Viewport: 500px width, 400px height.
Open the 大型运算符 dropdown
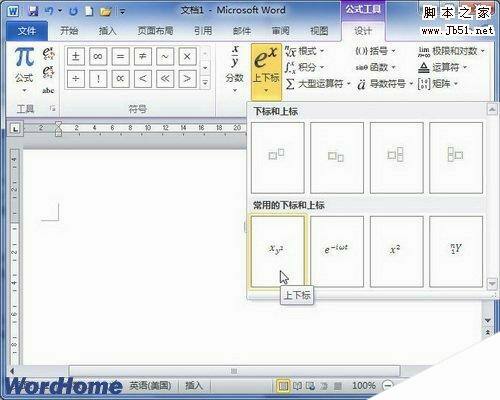pos(318,84)
